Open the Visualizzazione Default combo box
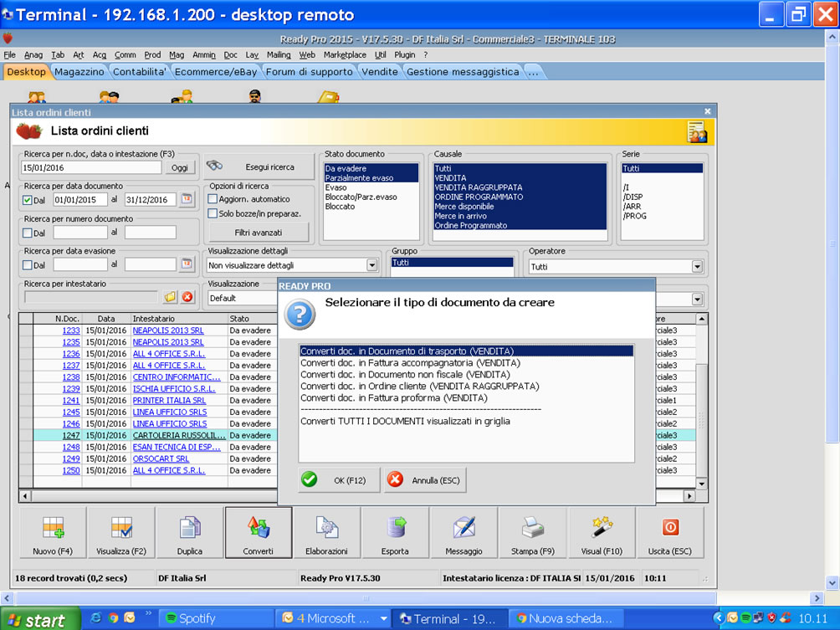This screenshot has width=840, height=630. (x=242, y=299)
